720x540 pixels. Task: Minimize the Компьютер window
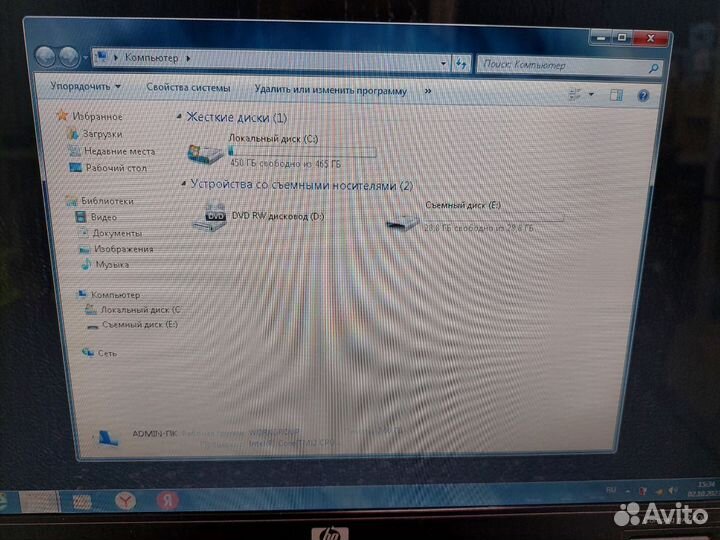click(x=601, y=38)
